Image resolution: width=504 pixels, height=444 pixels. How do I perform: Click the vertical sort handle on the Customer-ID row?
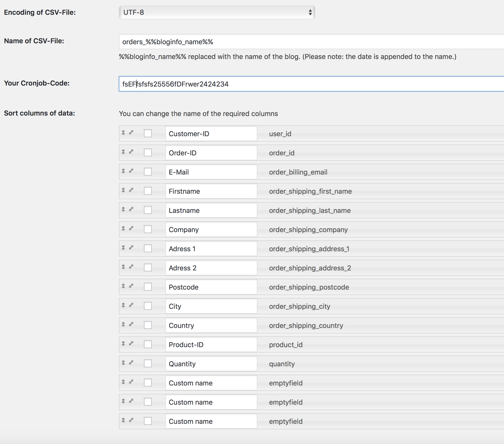pos(123,133)
